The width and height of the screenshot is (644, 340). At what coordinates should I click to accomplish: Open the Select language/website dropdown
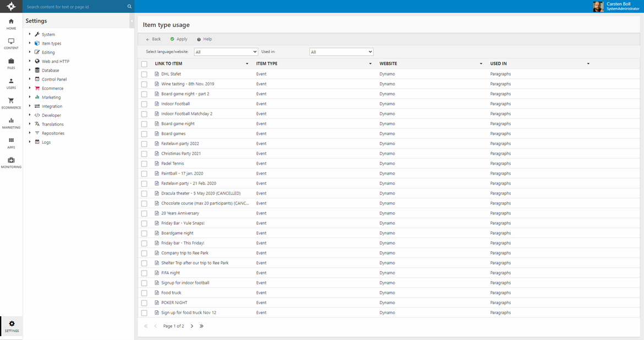226,52
